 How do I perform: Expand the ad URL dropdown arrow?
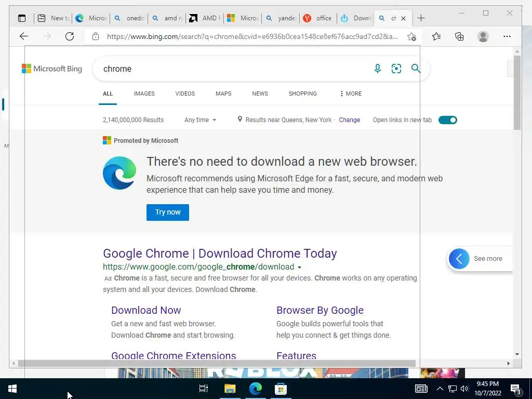pos(300,268)
